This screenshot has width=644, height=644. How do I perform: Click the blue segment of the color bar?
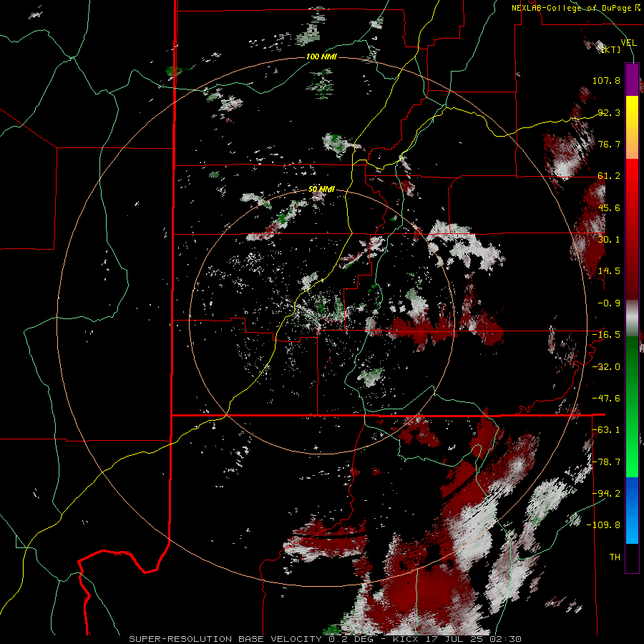tap(632, 510)
